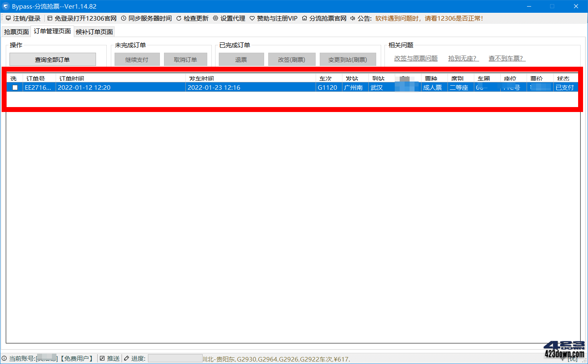Open the 设置代理 gear icon
The height and width of the screenshot is (364, 588).
(216, 18)
